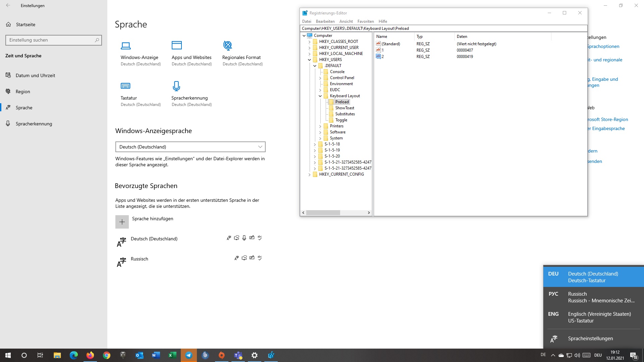This screenshot has height=362, width=644.
Task: Click Spracheinstellungen link in language popup
Action: (x=590, y=338)
